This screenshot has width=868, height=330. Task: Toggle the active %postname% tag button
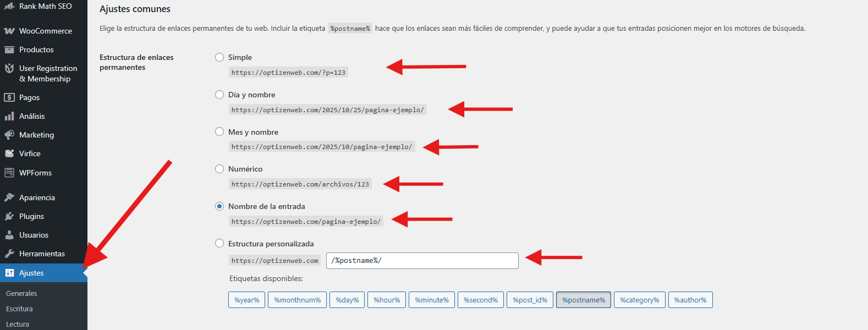pyautogui.click(x=584, y=300)
